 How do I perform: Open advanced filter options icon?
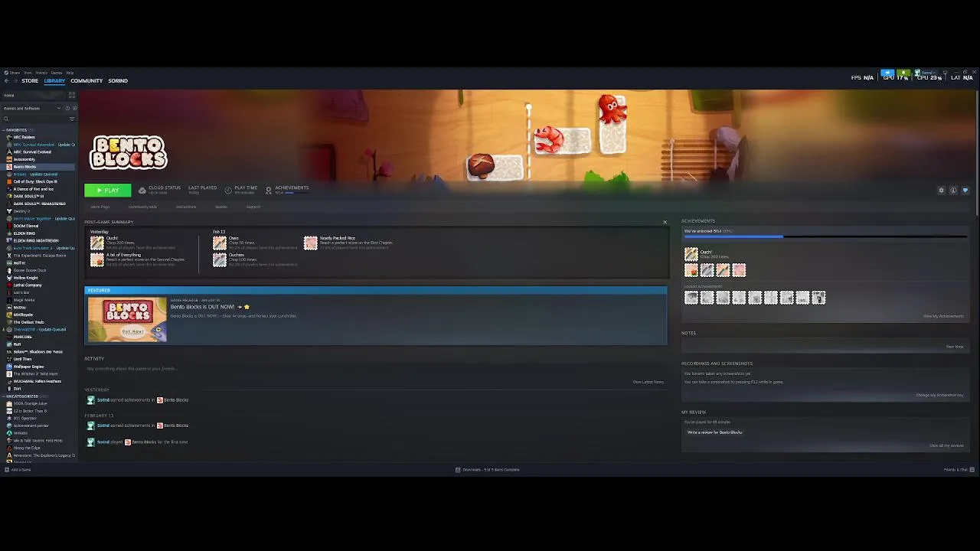point(72,119)
